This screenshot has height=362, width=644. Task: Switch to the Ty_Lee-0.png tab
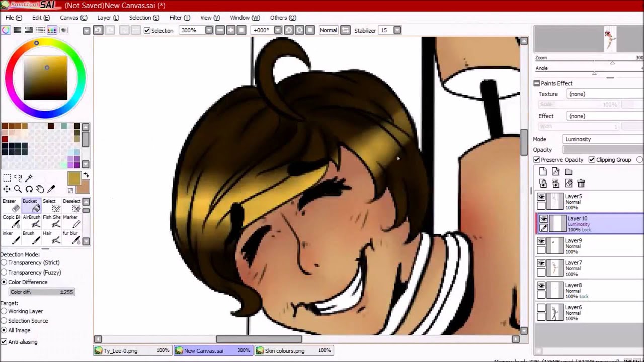click(132, 350)
